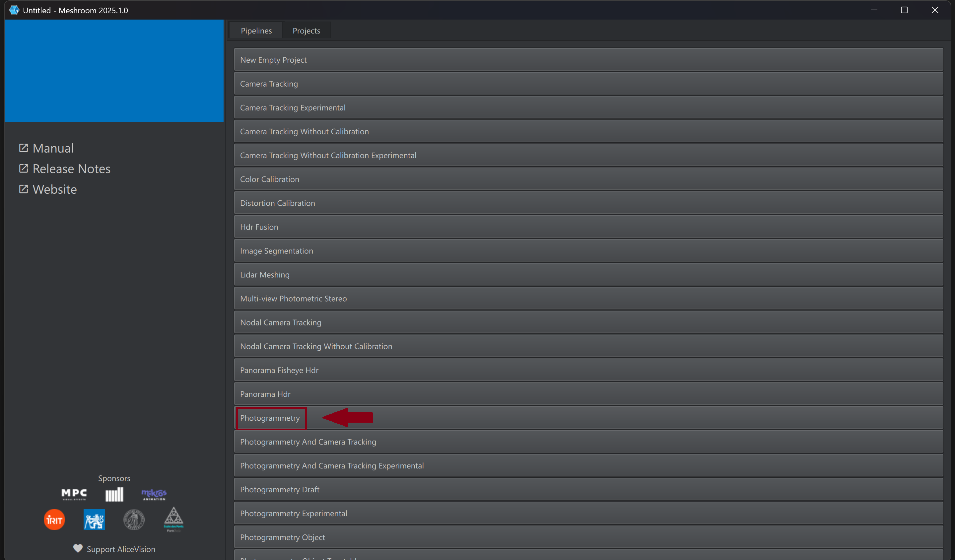The height and width of the screenshot is (560, 955).
Task: Open the Color Calibration pipeline
Action: [588, 179]
